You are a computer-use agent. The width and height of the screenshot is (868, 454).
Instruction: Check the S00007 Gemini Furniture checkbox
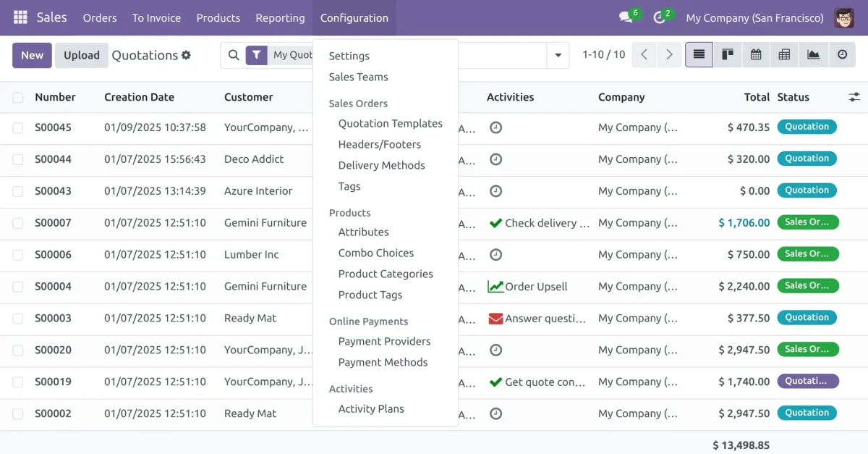[18, 222]
